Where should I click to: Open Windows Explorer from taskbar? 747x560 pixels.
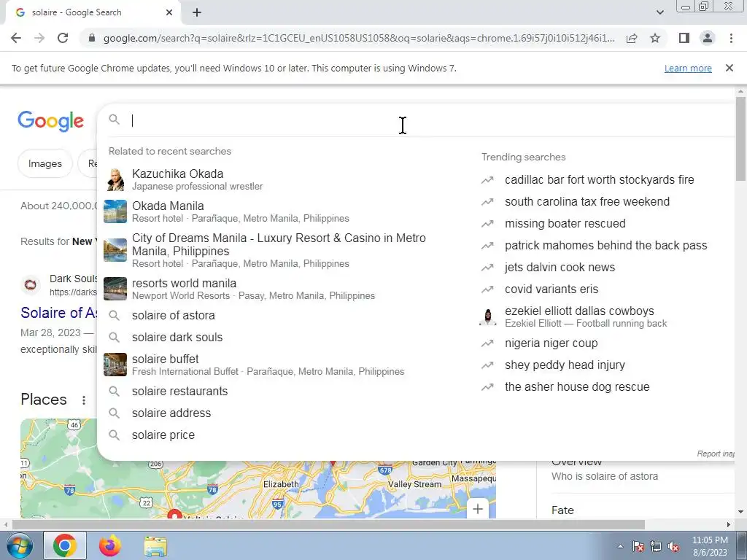[155, 546]
